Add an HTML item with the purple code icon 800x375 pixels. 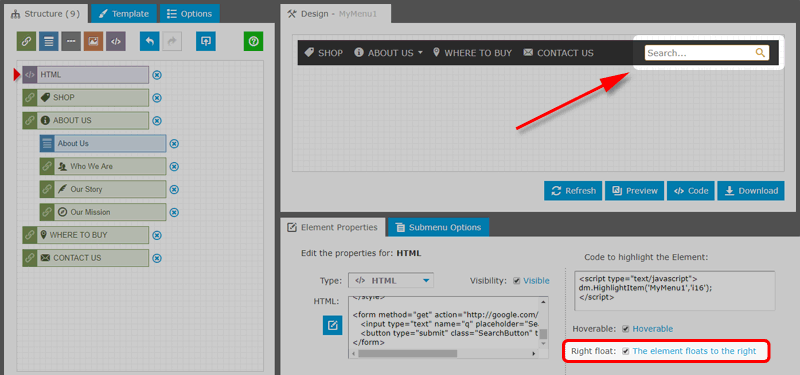click(x=116, y=41)
